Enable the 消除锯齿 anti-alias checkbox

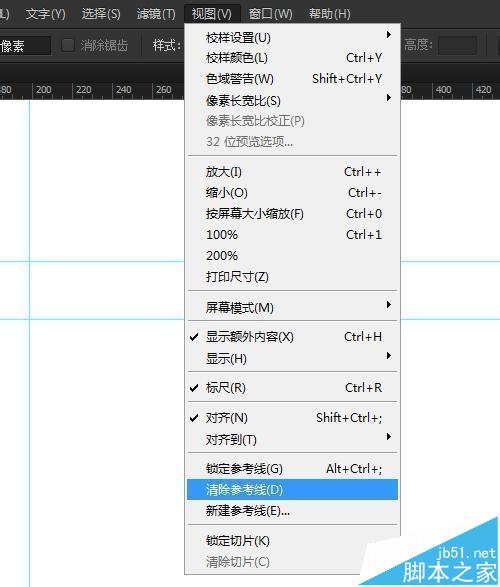(x=68, y=45)
